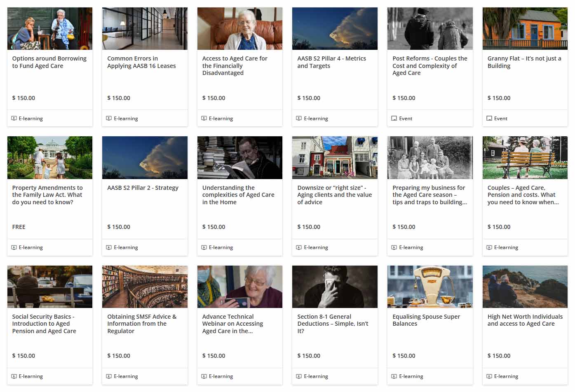Image resolution: width=575 pixels, height=392 pixels.
Task: Open Couples – Aged Care, Pension and costs title
Action: tap(523, 195)
